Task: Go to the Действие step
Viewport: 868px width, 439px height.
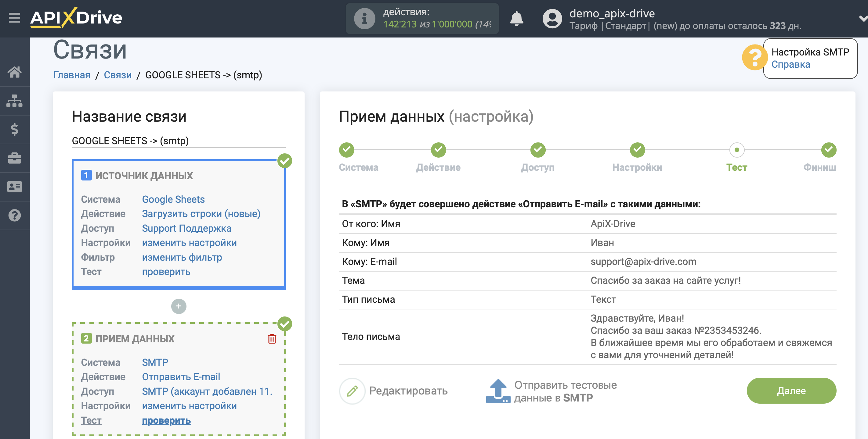Action: pyautogui.click(x=438, y=150)
